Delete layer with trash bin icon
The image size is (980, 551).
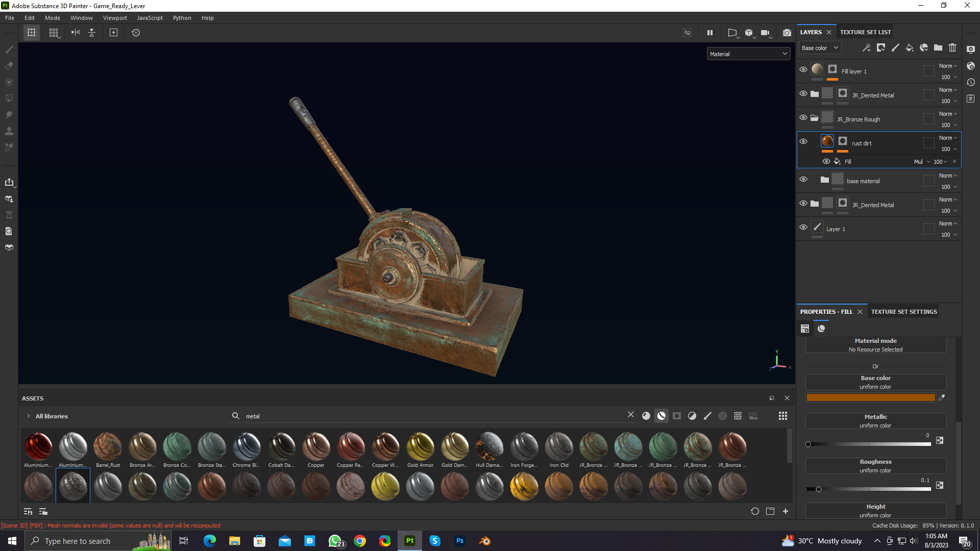[952, 47]
